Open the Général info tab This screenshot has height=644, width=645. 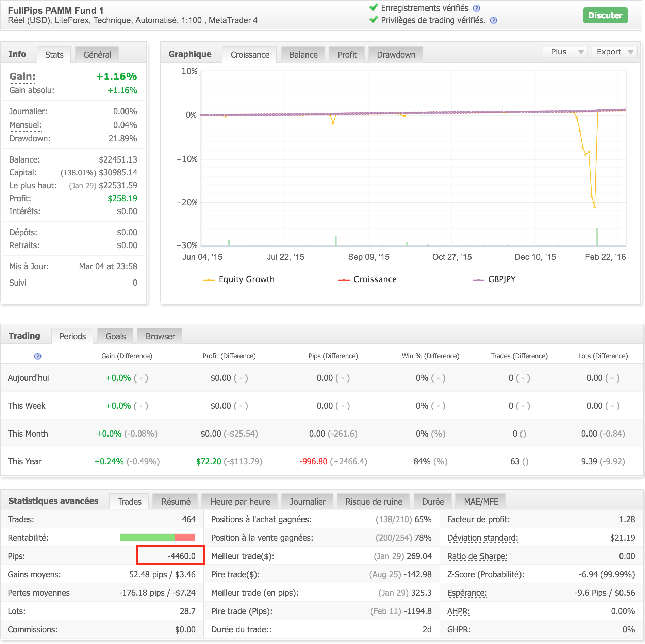click(97, 55)
